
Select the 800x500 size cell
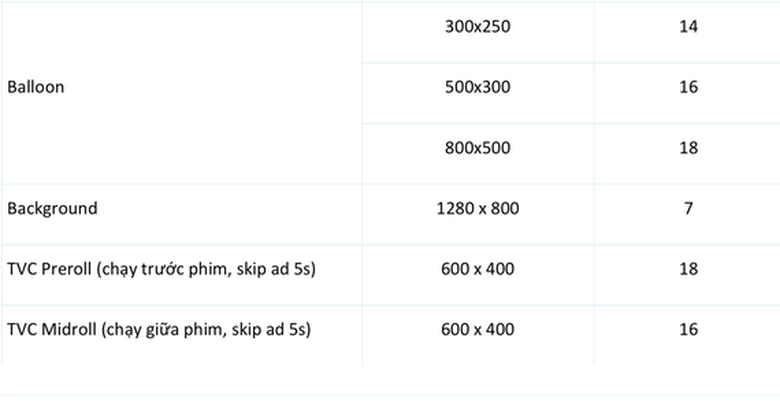(477, 148)
